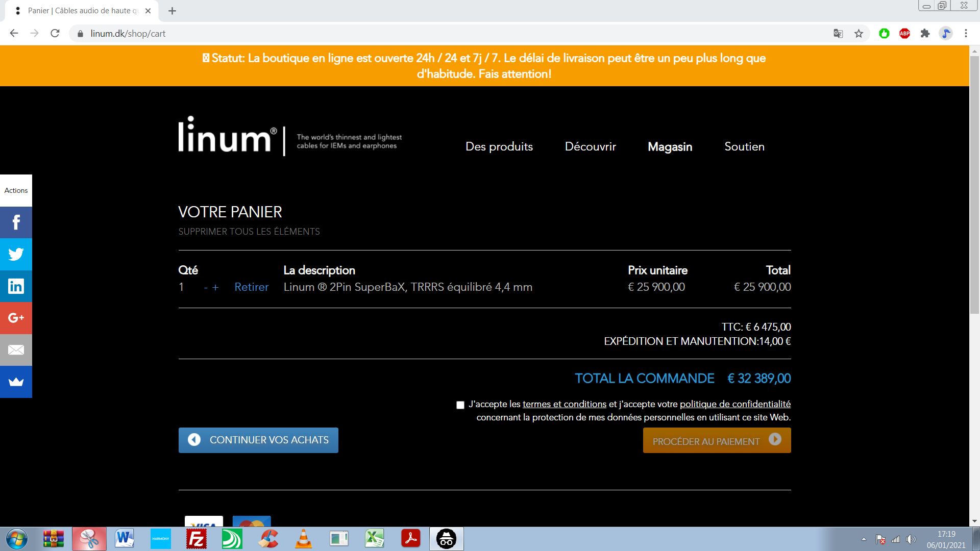This screenshot has width=980, height=551.
Task: Accept terms and conditions checkbox
Action: click(x=460, y=405)
